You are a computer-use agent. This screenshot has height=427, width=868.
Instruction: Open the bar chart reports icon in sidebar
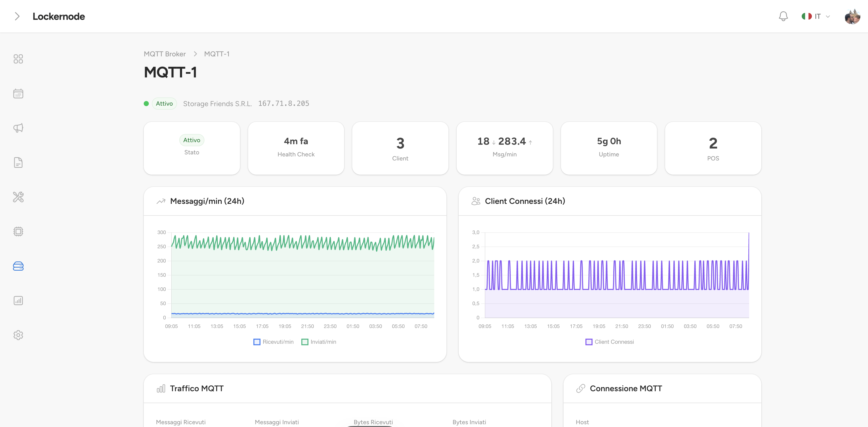(18, 301)
